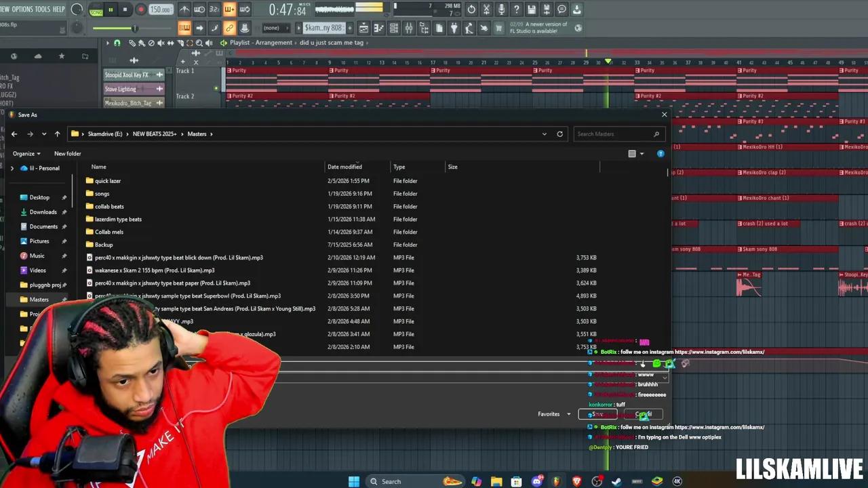Open the $kam..ny 808 pattern selector
Viewport: 868px width, 488px height.
tap(323, 28)
